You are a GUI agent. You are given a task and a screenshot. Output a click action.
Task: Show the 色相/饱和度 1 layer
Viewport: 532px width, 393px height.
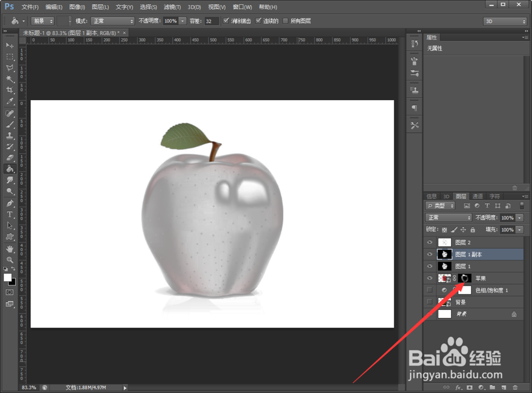click(430, 290)
